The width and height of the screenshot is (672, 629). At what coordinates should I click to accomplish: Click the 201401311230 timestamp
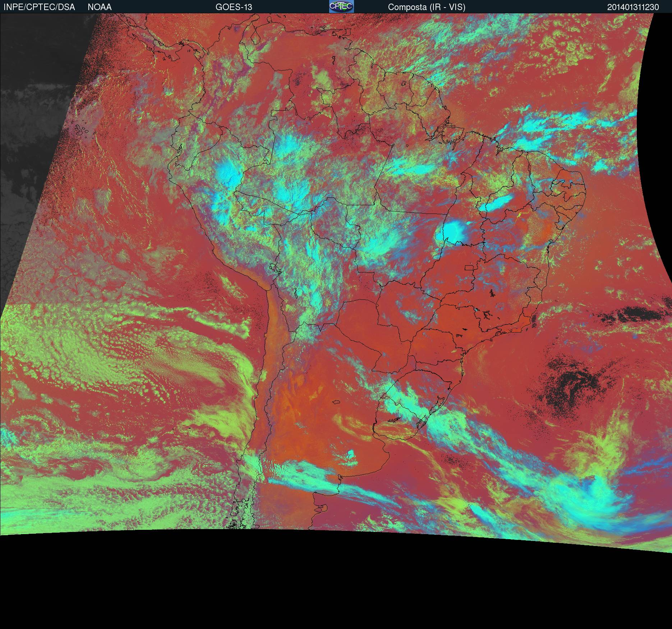click(x=633, y=7)
